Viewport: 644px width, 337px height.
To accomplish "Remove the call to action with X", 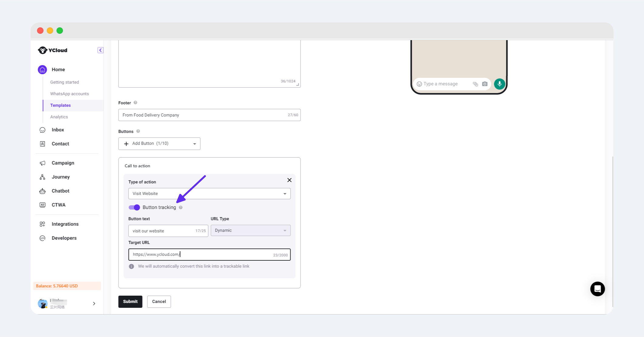I will (289, 180).
